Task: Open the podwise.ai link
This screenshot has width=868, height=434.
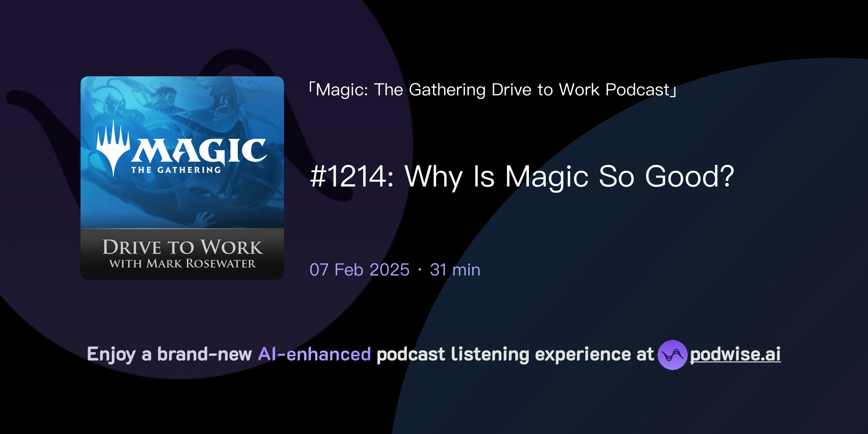Action: pyautogui.click(x=734, y=354)
